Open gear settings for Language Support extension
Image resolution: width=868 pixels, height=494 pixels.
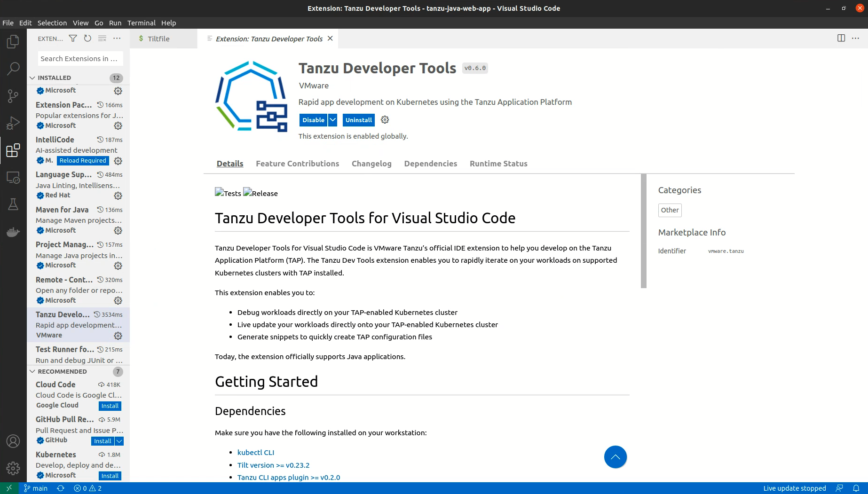tap(118, 196)
